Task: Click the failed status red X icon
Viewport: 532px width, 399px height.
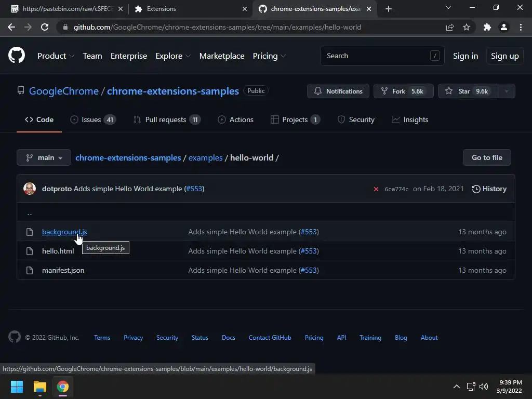Action: point(376,189)
